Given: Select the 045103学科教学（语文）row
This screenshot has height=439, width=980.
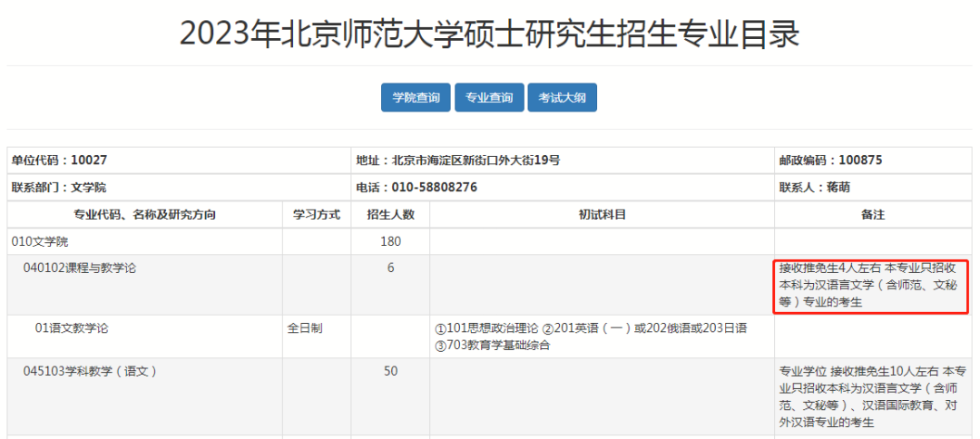Looking at the screenshot, I should pyautogui.click(x=489, y=396).
